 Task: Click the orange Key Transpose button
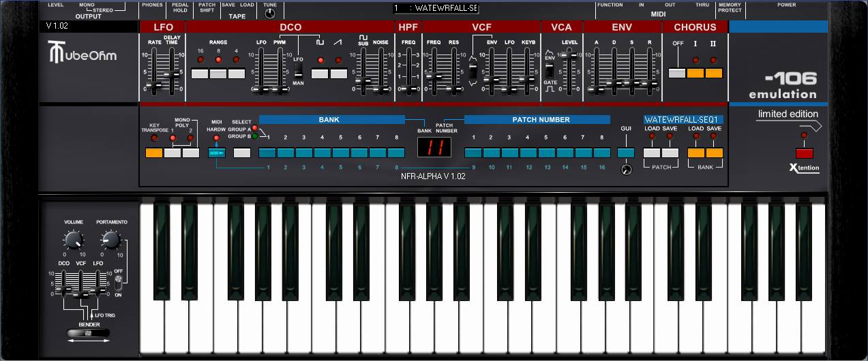point(154,153)
